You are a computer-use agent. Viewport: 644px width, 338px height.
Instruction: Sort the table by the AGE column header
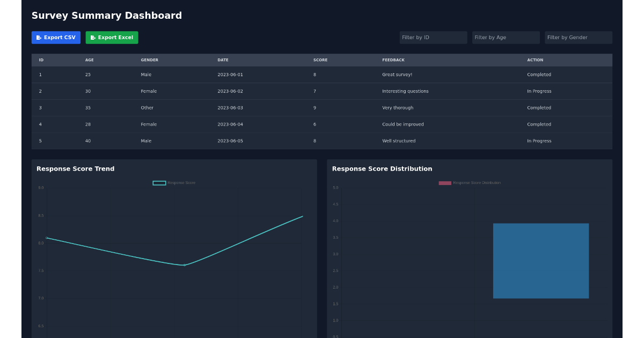pos(89,60)
